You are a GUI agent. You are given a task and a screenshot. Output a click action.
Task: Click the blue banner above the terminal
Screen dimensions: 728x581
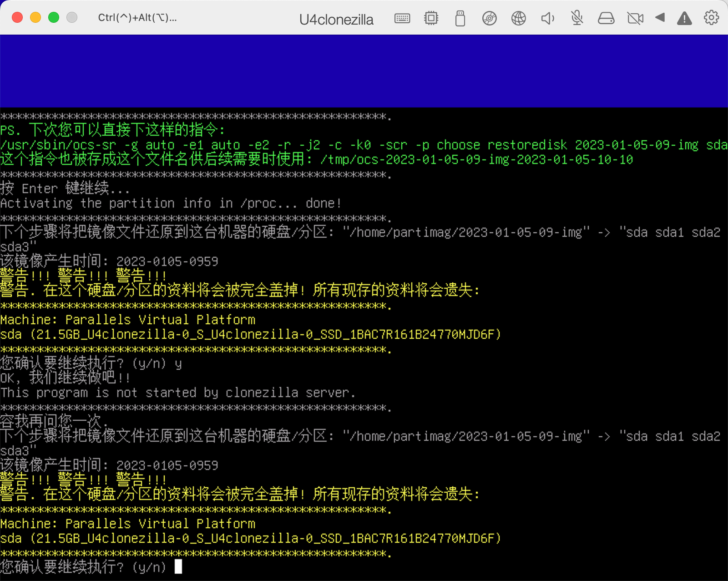tap(364, 71)
